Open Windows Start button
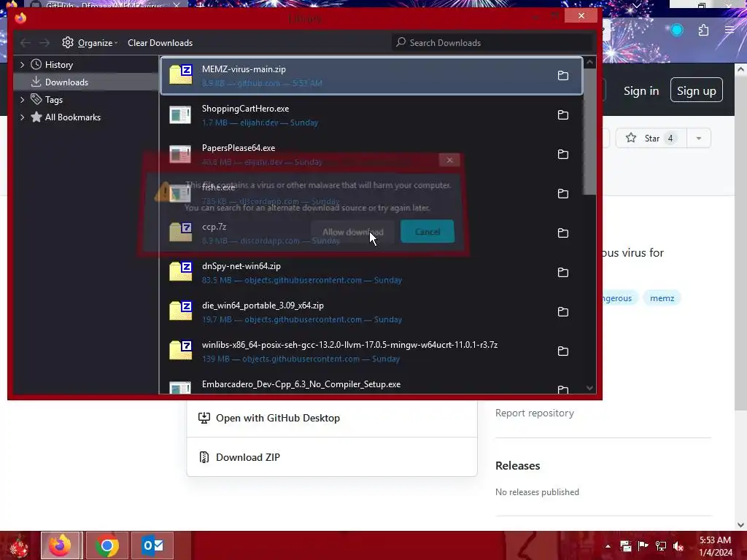The width and height of the screenshot is (747, 560). pos(19,546)
